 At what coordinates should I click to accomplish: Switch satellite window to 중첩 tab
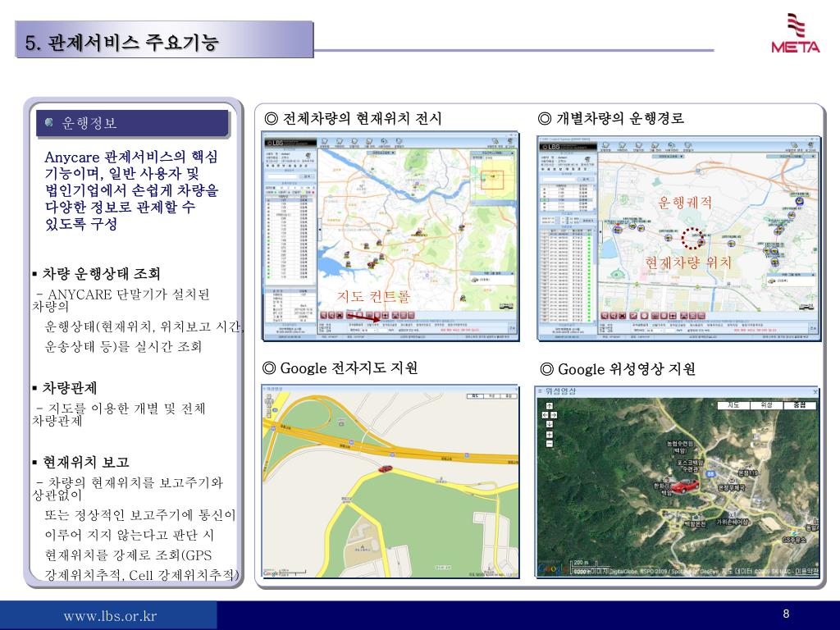click(799, 405)
